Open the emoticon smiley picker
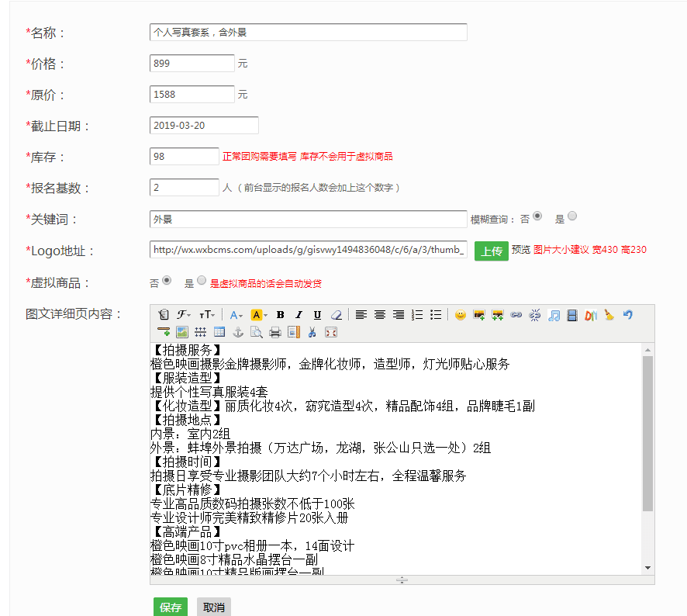 [x=460, y=315]
